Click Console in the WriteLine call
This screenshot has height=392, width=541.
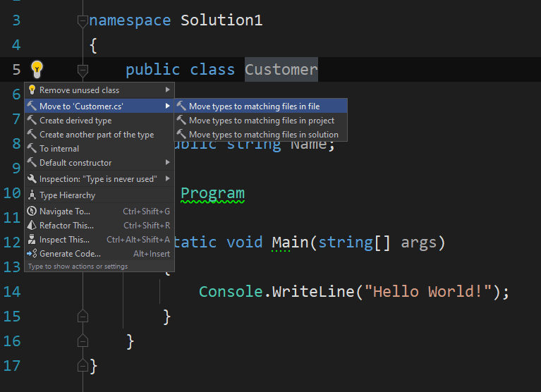point(231,292)
